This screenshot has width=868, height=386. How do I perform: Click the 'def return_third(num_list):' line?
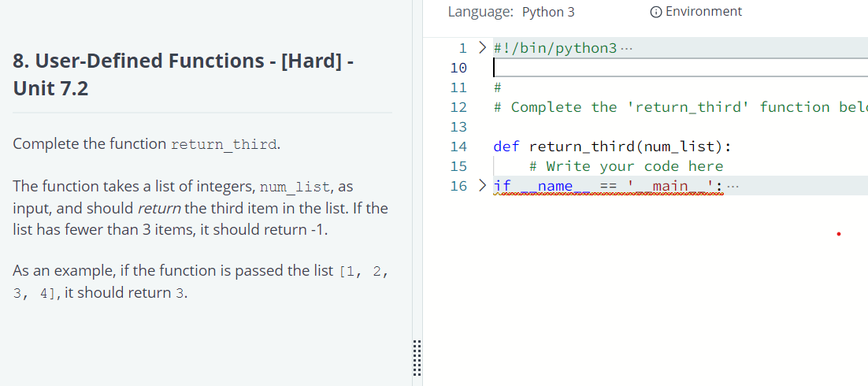tap(612, 147)
